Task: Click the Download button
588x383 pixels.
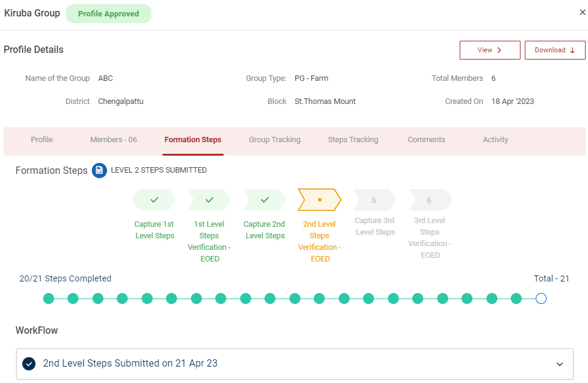Action: coord(555,50)
